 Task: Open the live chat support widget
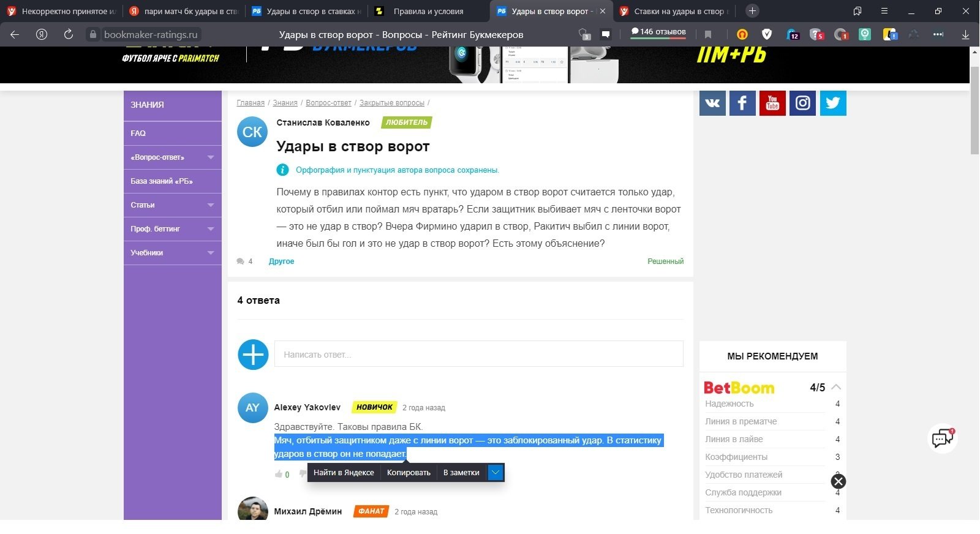point(942,438)
